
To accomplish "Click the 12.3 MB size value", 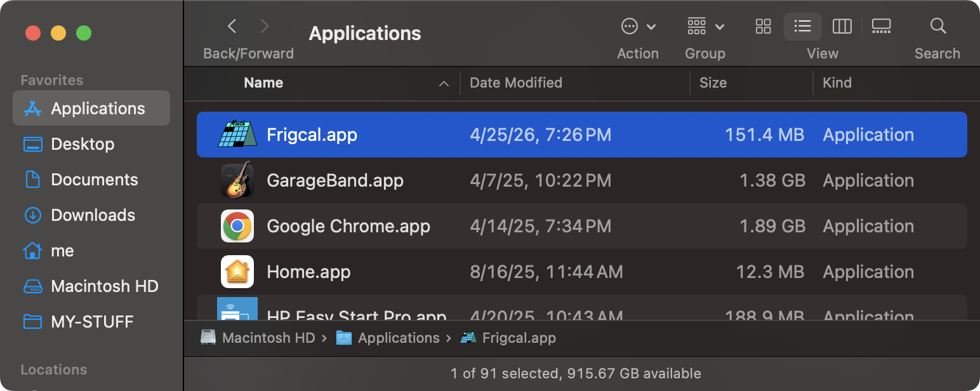I will [x=770, y=272].
